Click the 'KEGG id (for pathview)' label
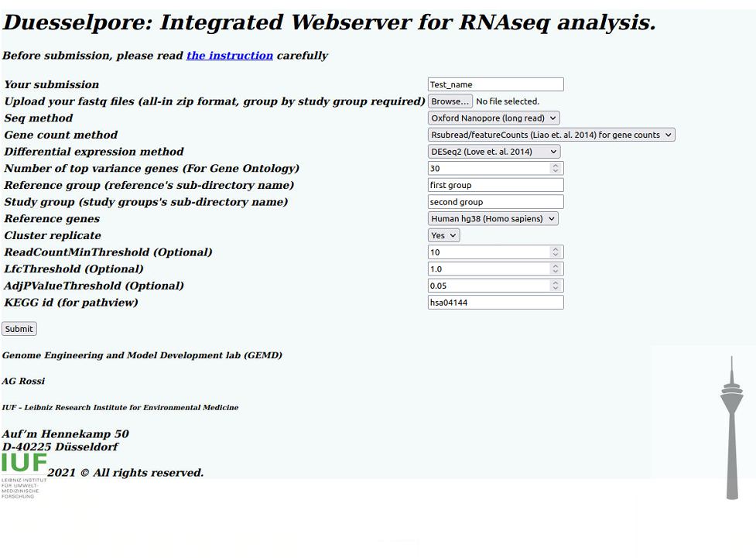 (71, 303)
